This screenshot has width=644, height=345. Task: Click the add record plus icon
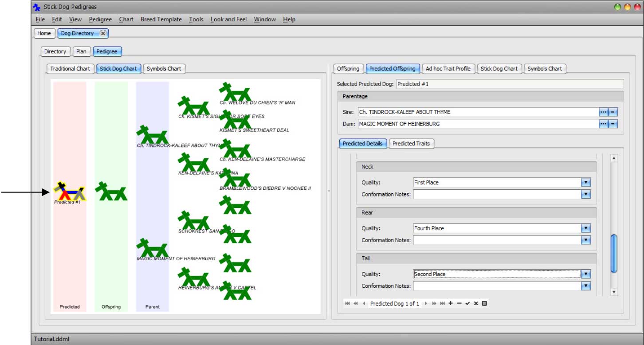(451, 303)
